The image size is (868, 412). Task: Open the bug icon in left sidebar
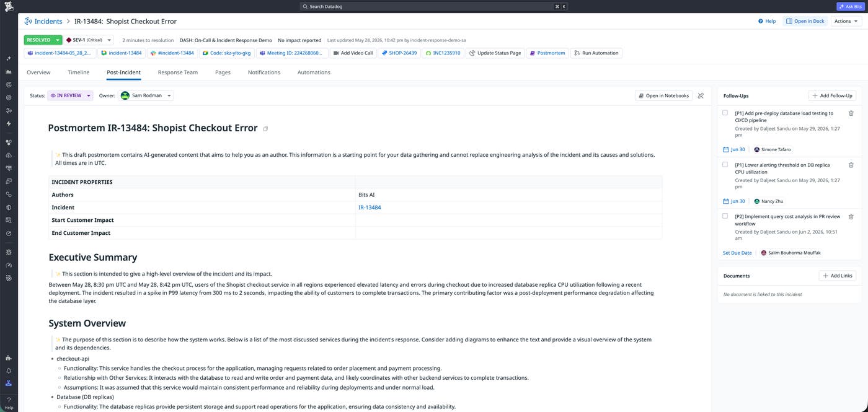click(9, 252)
